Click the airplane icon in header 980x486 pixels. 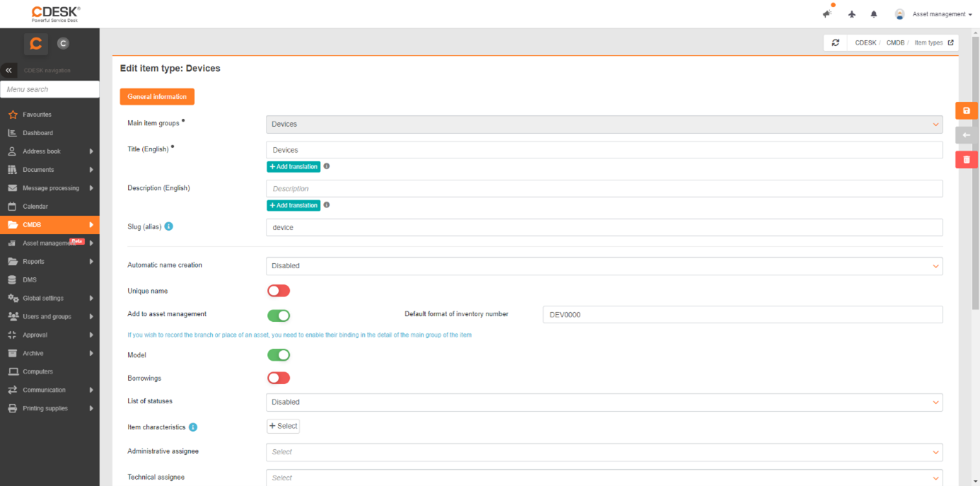(851, 14)
